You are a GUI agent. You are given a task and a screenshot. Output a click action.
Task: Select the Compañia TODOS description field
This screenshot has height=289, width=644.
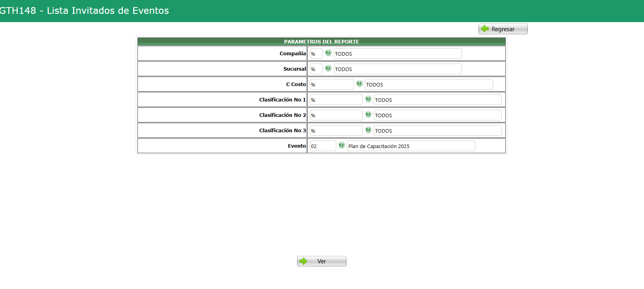(x=398, y=54)
